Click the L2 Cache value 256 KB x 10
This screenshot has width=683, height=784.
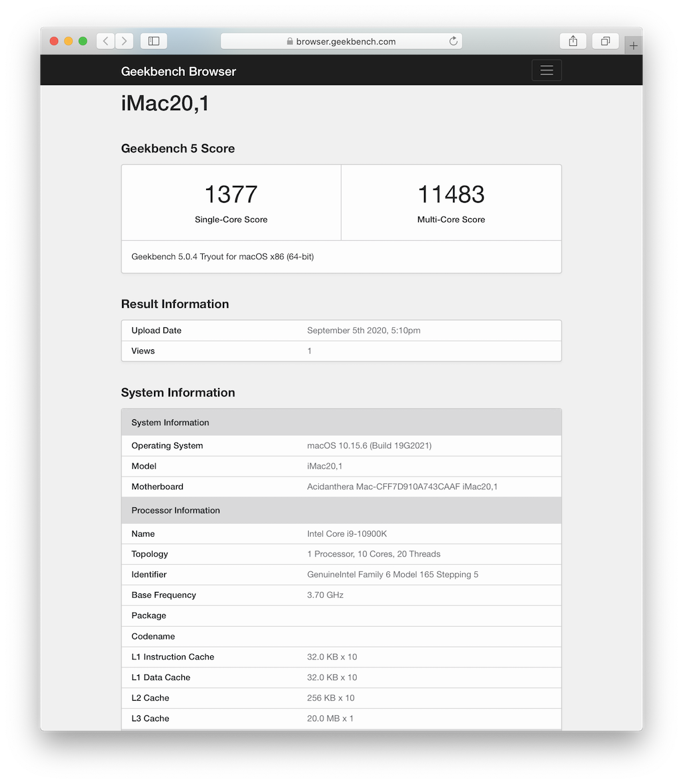pos(331,698)
